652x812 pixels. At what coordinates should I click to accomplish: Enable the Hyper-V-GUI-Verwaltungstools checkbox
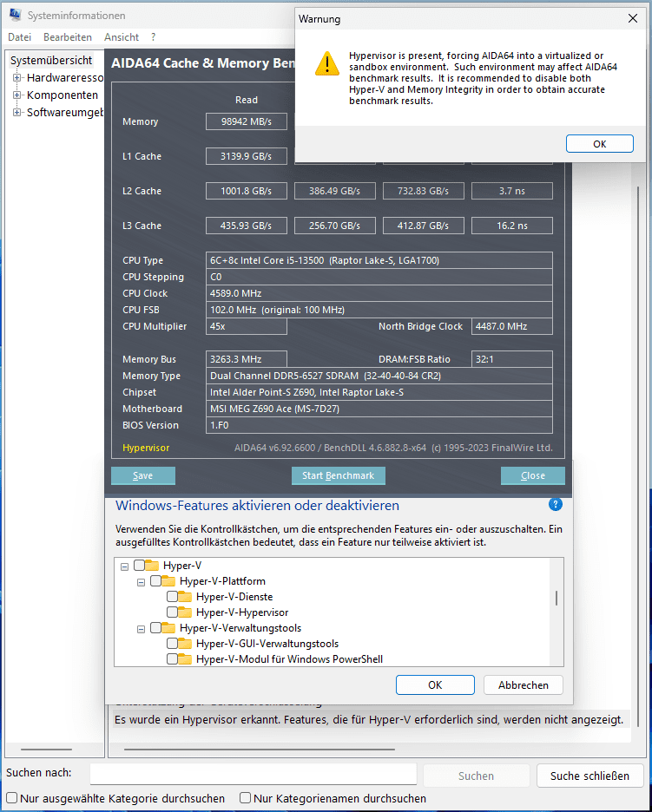pos(172,643)
